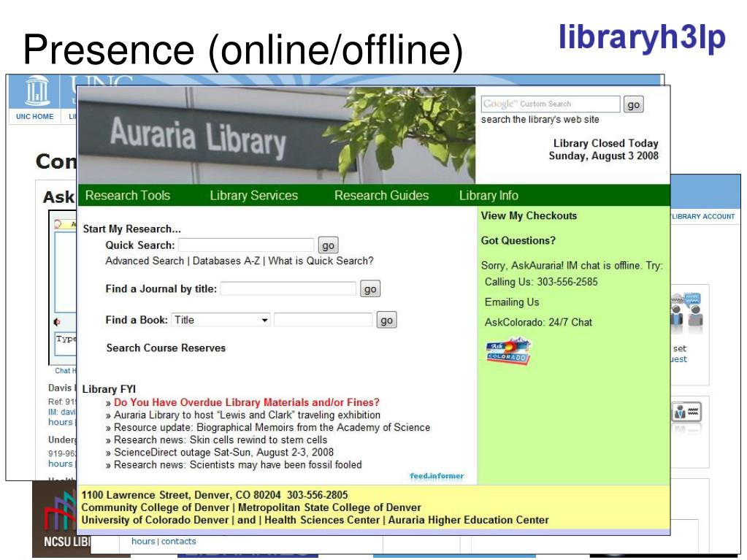Image resolution: width=747 pixels, height=560 pixels.
Task: Focus the Quick Search text field
Action: click(246, 245)
